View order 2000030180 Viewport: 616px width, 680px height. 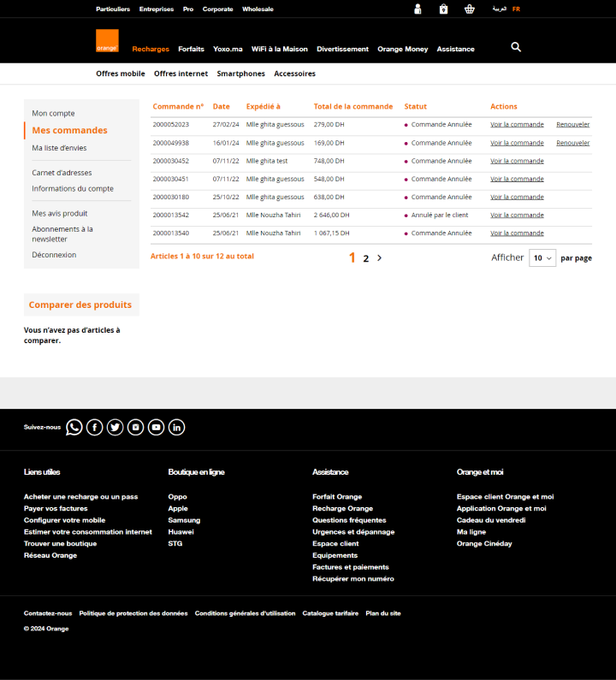(517, 197)
